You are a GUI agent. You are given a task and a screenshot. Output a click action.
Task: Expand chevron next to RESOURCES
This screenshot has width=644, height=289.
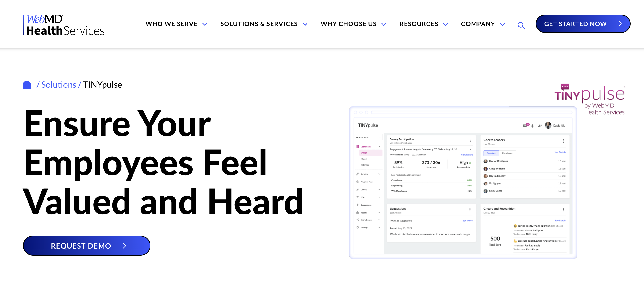tap(445, 24)
